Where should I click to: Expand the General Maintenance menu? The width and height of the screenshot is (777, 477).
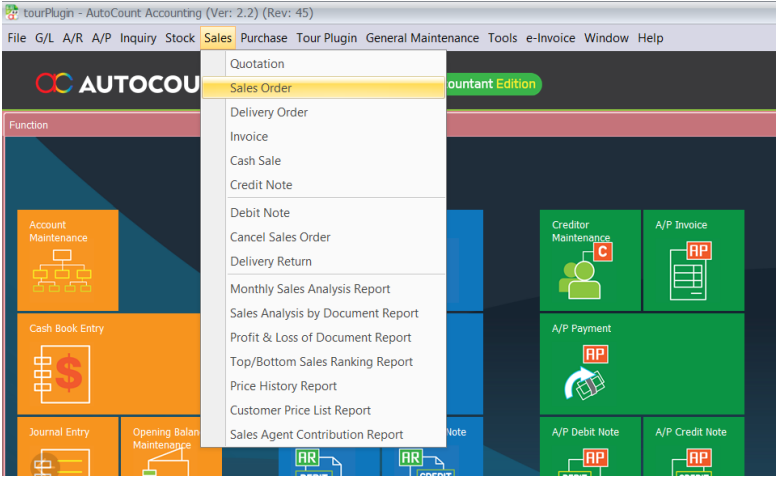(422, 38)
